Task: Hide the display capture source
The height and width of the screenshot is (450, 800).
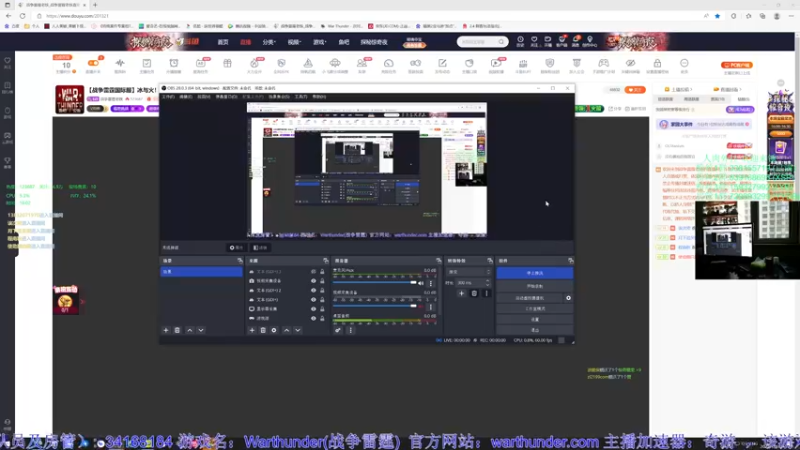Action: click(313, 309)
